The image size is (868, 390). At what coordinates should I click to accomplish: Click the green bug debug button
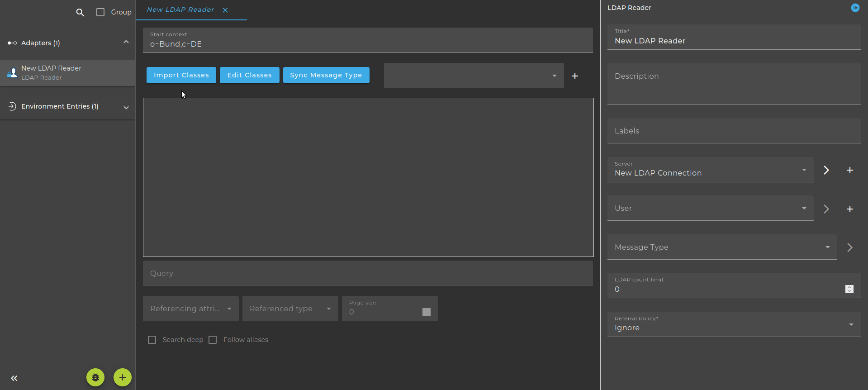(95, 377)
